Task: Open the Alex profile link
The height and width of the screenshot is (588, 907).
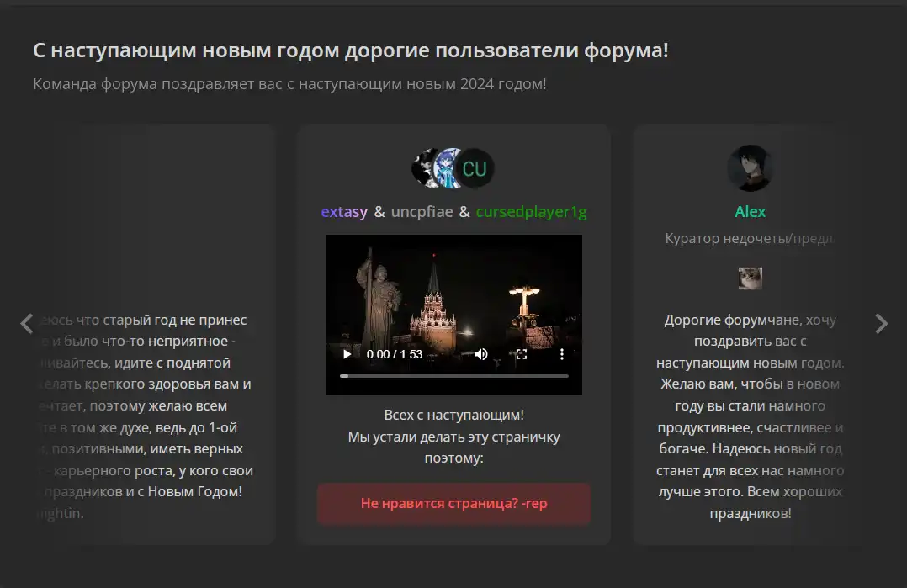Action: click(750, 212)
